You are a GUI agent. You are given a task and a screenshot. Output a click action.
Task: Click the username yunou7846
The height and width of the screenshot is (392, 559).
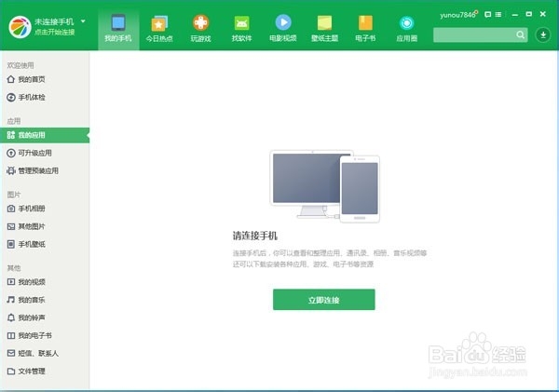[457, 15]
